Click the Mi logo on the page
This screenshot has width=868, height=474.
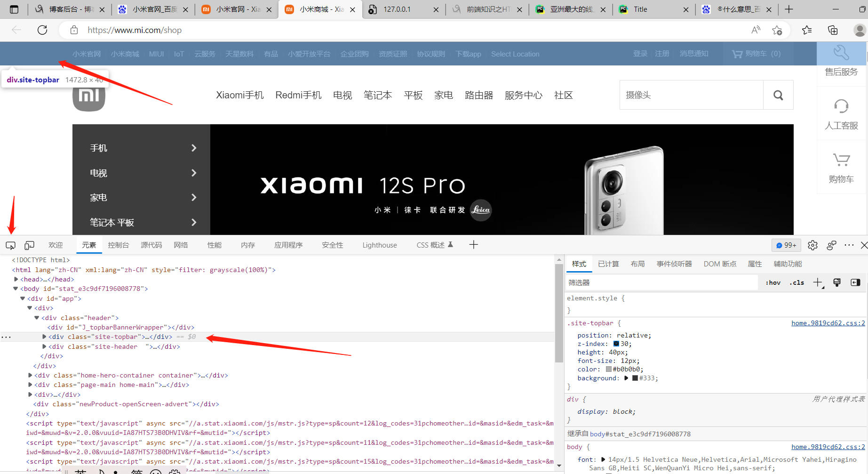coord(89,96)
